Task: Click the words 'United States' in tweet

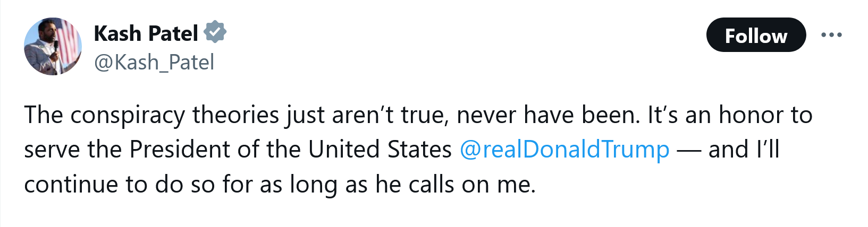Action: (380, 150)
